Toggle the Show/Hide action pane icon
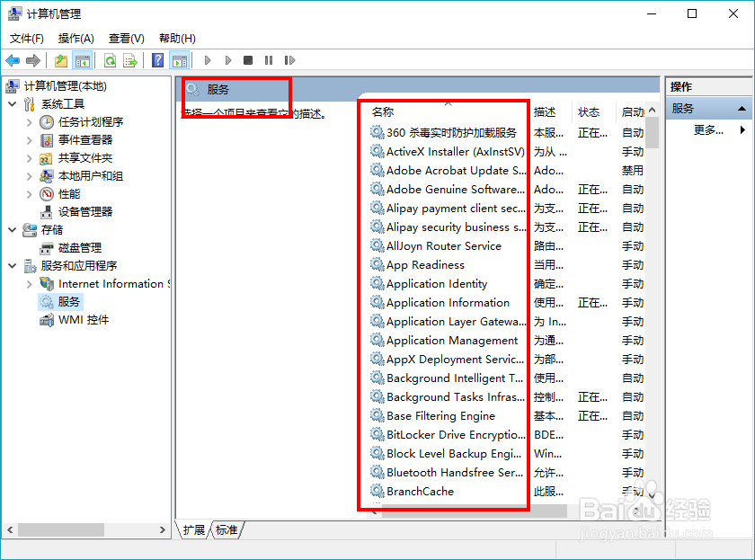Screen dimensions: 755x560 [180, 60]
